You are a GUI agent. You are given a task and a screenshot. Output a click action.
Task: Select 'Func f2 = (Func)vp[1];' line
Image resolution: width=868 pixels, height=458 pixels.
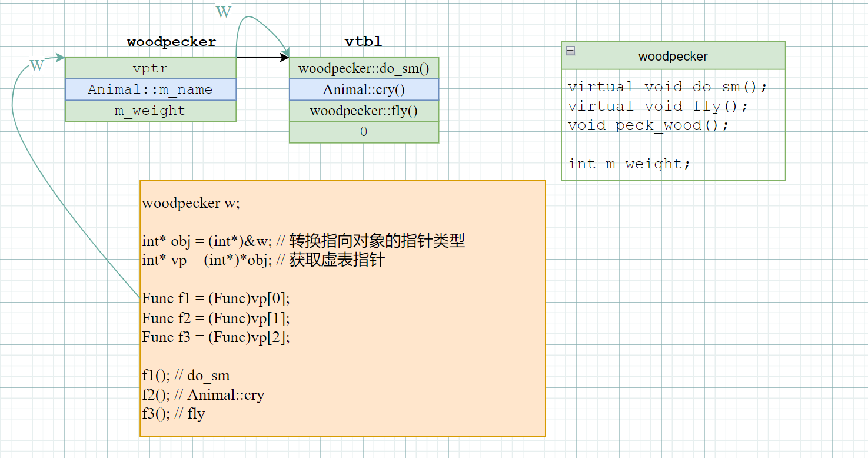(x=216, y=318)
